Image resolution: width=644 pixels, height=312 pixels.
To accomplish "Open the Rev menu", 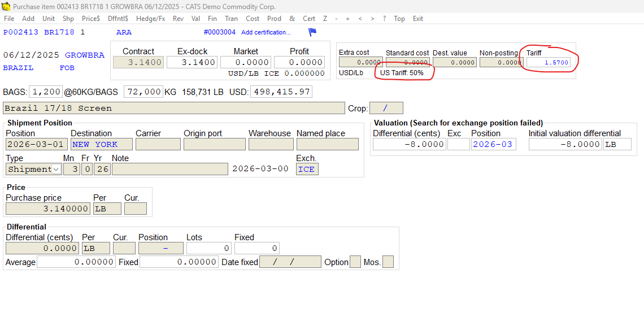I will [x=179, y=19].
